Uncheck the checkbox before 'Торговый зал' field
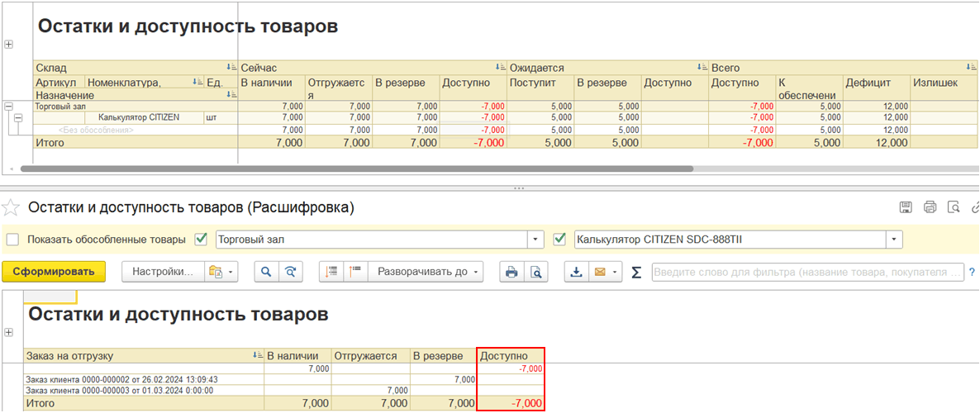Image resolution: width=980 pixels, height=413 pixels. (x=200, y=240)
